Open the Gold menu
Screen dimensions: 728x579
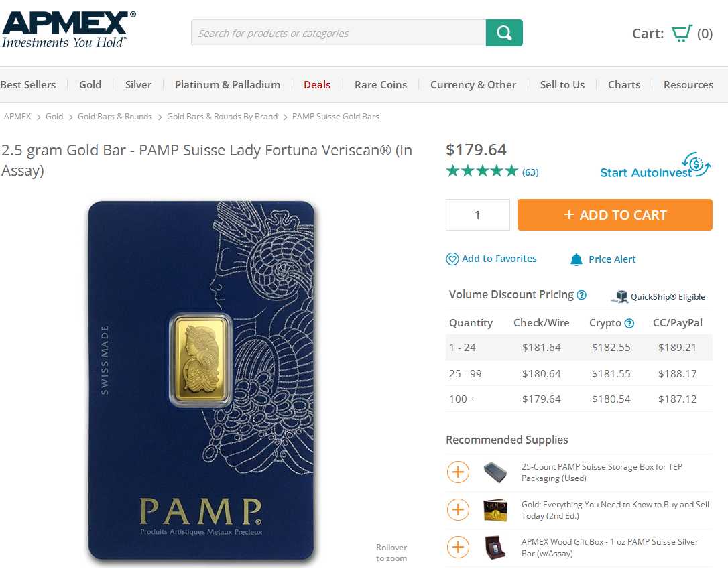coord(90,84)
